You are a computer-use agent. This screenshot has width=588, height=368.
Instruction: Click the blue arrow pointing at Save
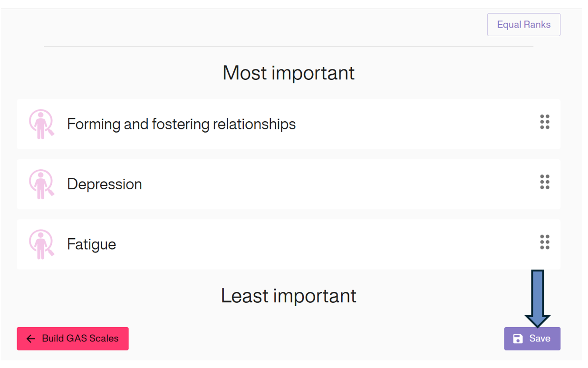tap(538, 297)
